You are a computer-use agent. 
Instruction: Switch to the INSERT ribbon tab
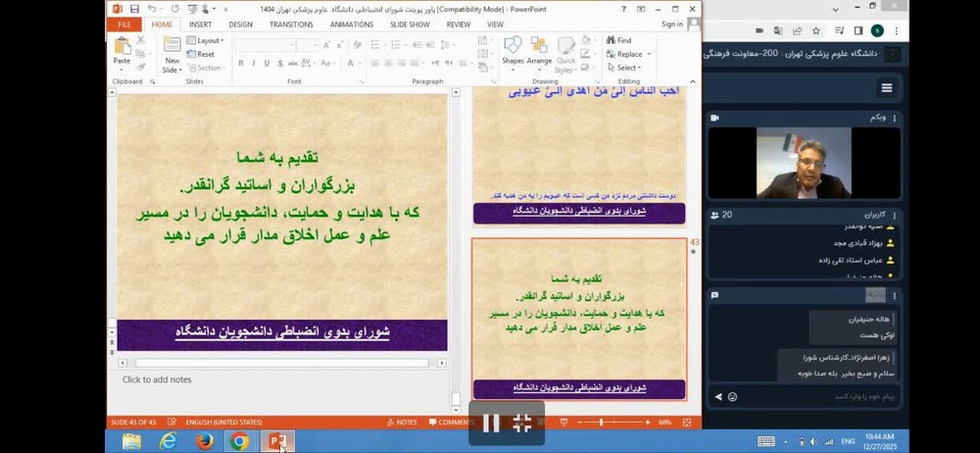coord(200,25)
